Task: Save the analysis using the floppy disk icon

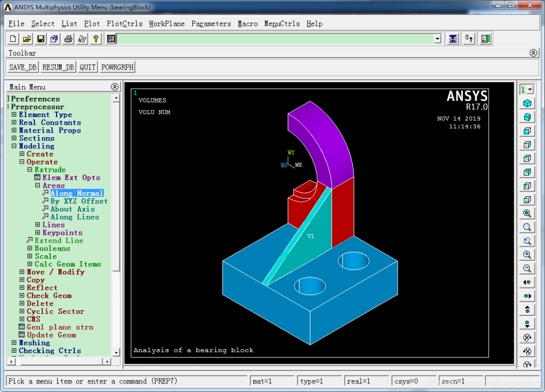Action: pyautogui.click(x=41, y=39)
